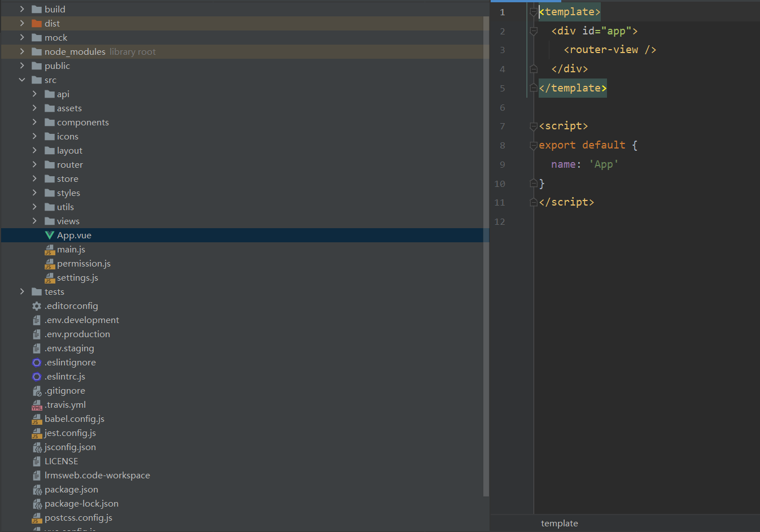Expand the node_modules folder arrow
The height and width of the screenshot is (532, 760).
22,51
